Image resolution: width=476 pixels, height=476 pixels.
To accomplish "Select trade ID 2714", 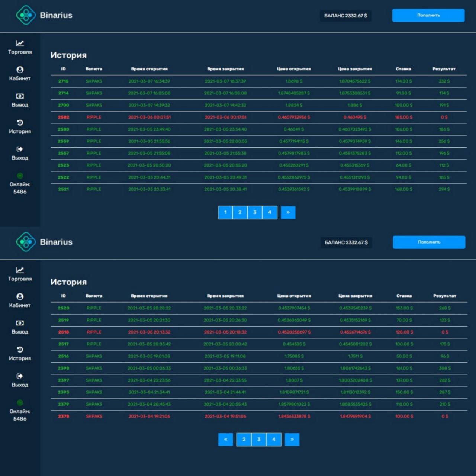I will [63, 93].
